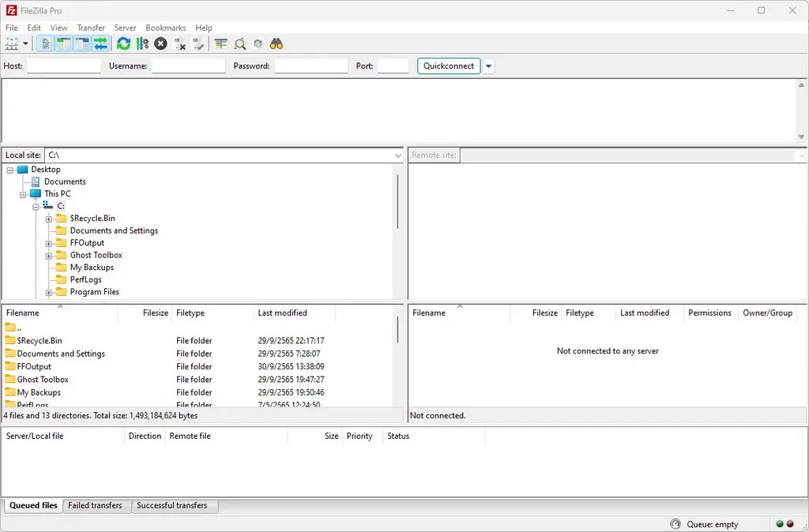The height and width of the screenshot is (532, 809).
Task: Open the Site Manager dropdown arrow
Action: click(x=25, y=44)
